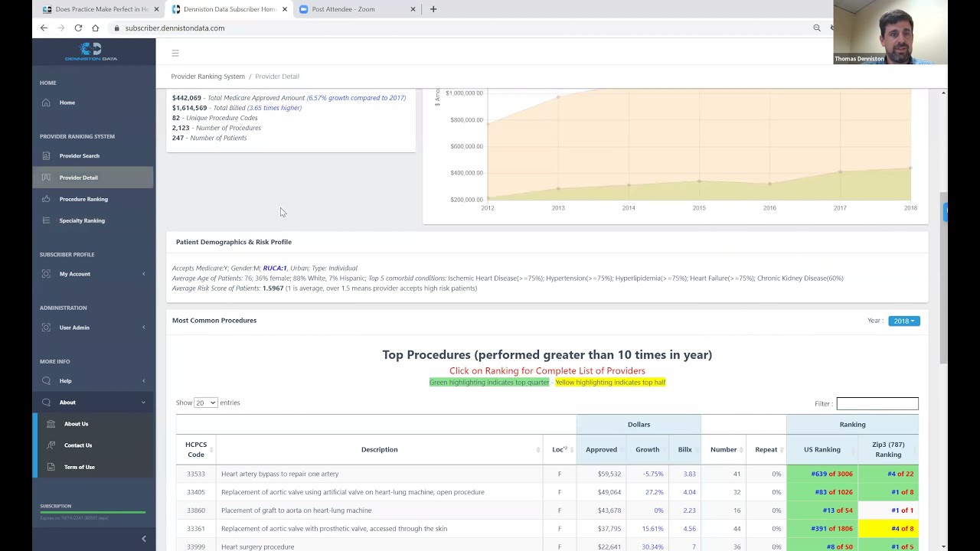This screenshot has width=980, height=551.
Task: Click the page vertical scrollbar
Action: (943, 279)
